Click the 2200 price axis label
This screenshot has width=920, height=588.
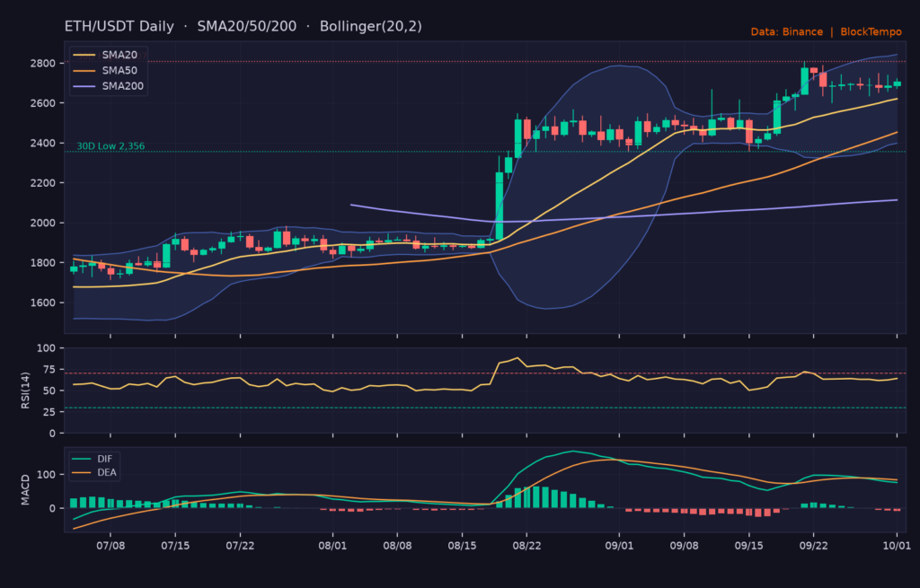43,183
